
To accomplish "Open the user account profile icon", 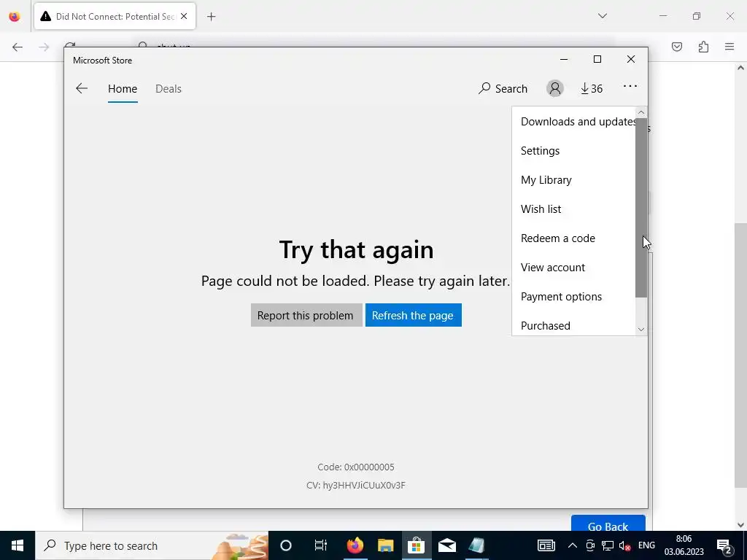I will click(x=554, y=88).
